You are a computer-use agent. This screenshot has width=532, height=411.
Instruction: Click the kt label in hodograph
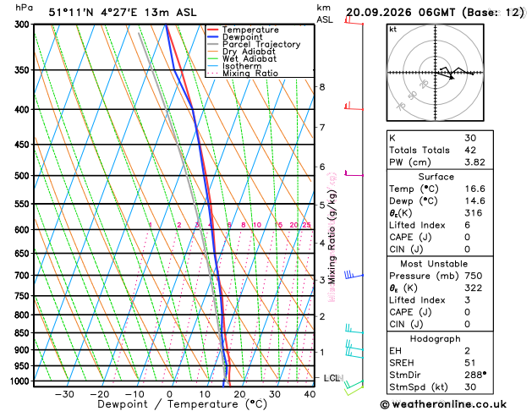tap(393, 30)
